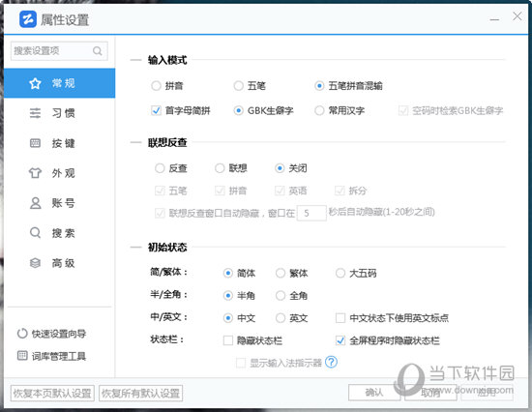Click the sliders icon for 习惯

(35, 113)
